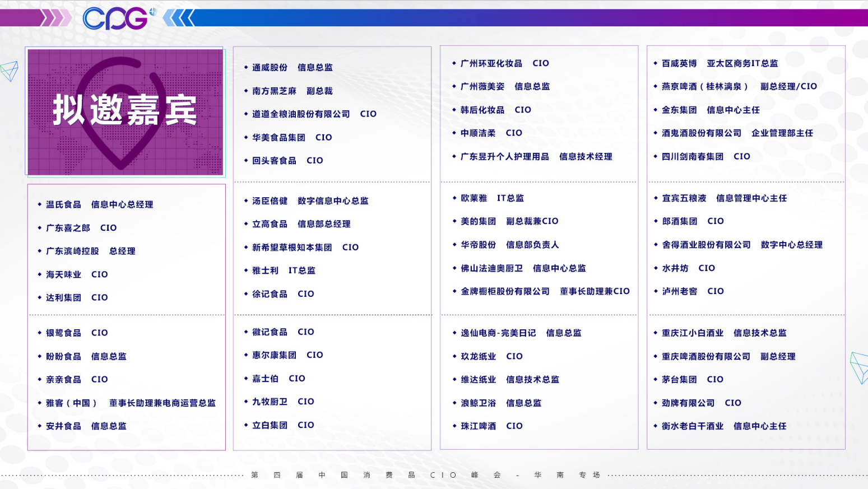Image resolution: width=868 pixels, height=489 pixels.
Task: Select the 劲牌有限公司 CIO entry
Action: click(x=702, y=403)
